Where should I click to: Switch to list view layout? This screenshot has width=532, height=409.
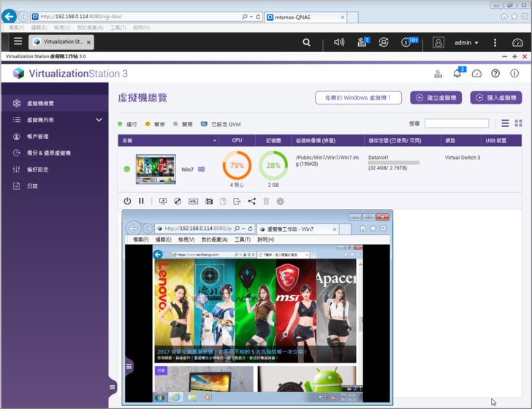pos(505,123)
